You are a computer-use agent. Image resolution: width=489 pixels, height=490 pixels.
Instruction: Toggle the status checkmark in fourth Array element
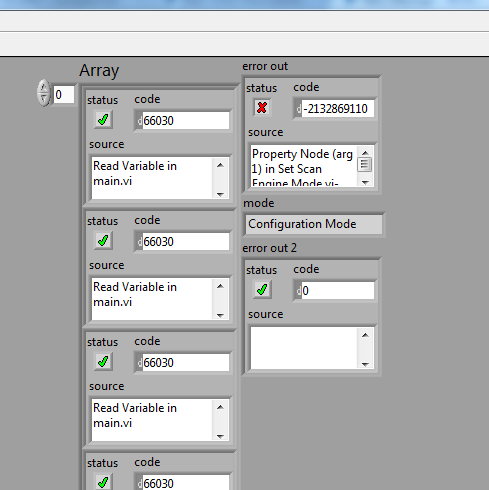click(x=103, y=482)
